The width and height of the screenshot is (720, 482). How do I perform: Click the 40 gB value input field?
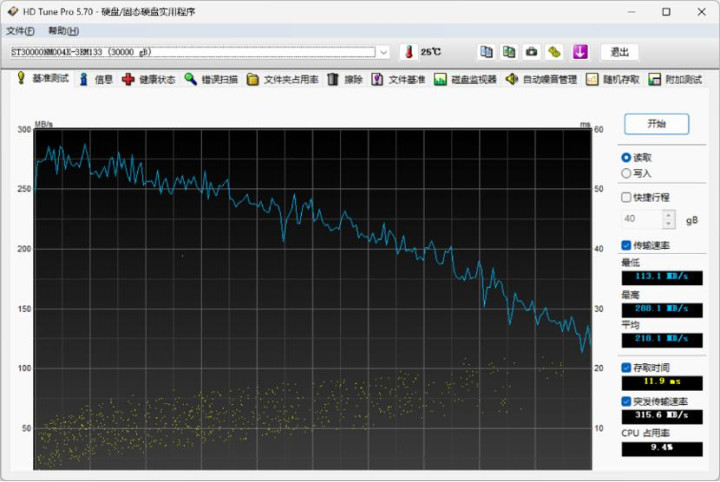(x=640, y=218)
